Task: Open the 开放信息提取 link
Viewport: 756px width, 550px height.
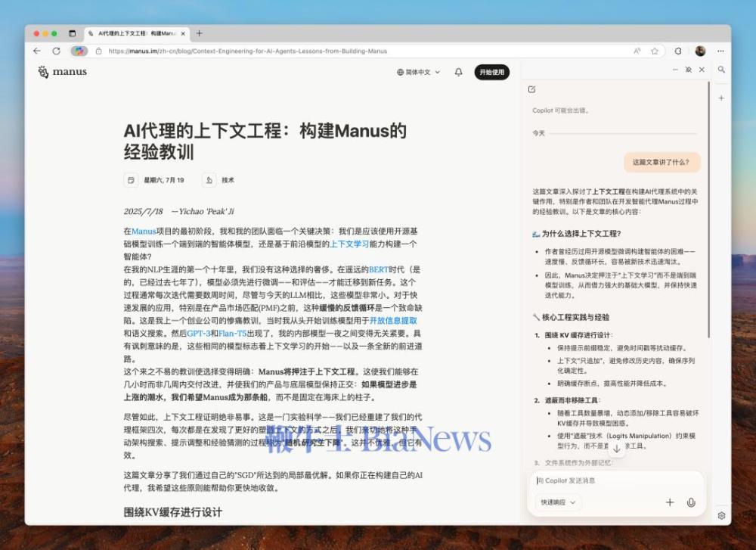Action: [x=393, y=320]
